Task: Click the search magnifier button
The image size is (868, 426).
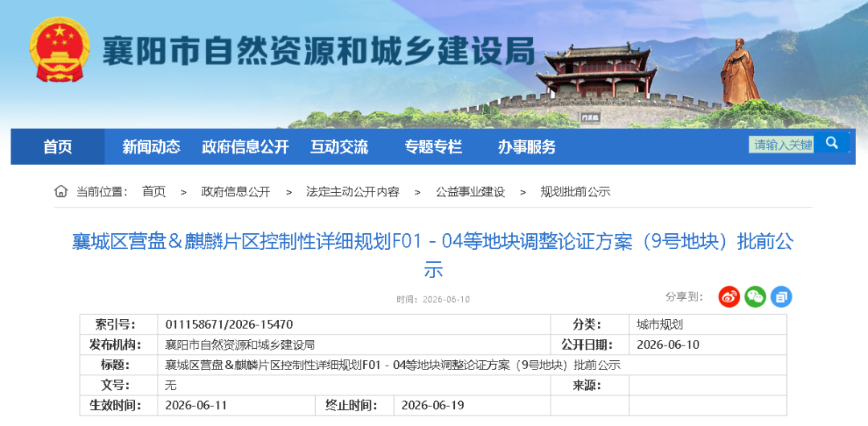Action: click(x=832, y=143)
